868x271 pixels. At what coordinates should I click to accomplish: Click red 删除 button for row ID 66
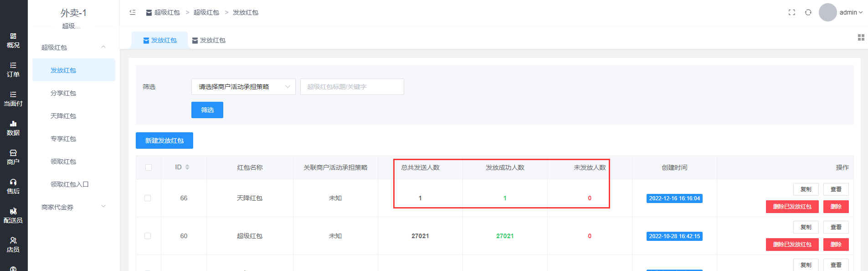pyautogui.click(x=836, y=207)
